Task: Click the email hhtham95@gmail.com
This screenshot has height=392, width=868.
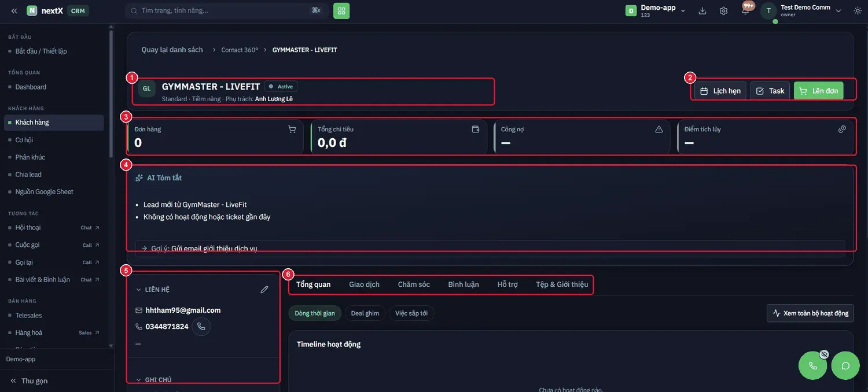Action: click(x=183, y=310)
